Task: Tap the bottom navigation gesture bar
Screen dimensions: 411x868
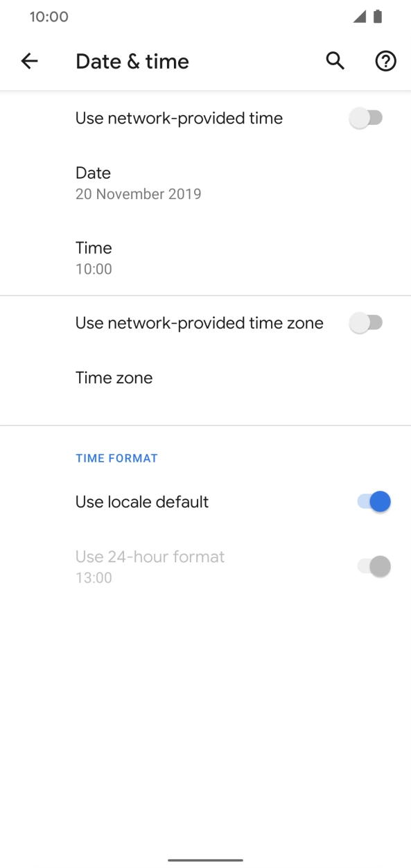Action: (205, 860)
